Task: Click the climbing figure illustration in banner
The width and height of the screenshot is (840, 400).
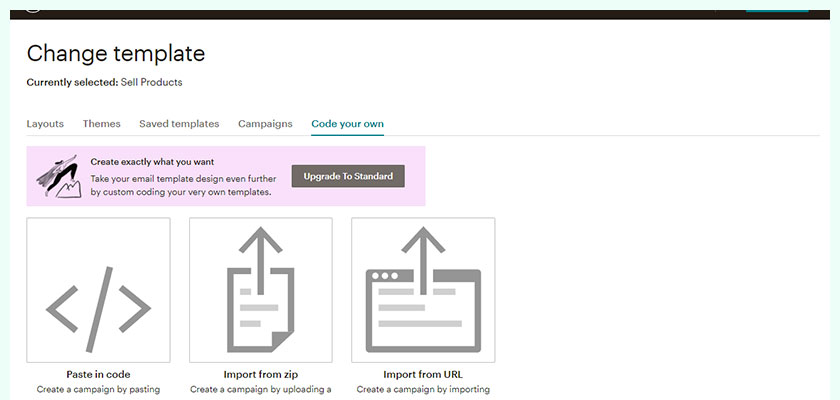Action: 59,176
